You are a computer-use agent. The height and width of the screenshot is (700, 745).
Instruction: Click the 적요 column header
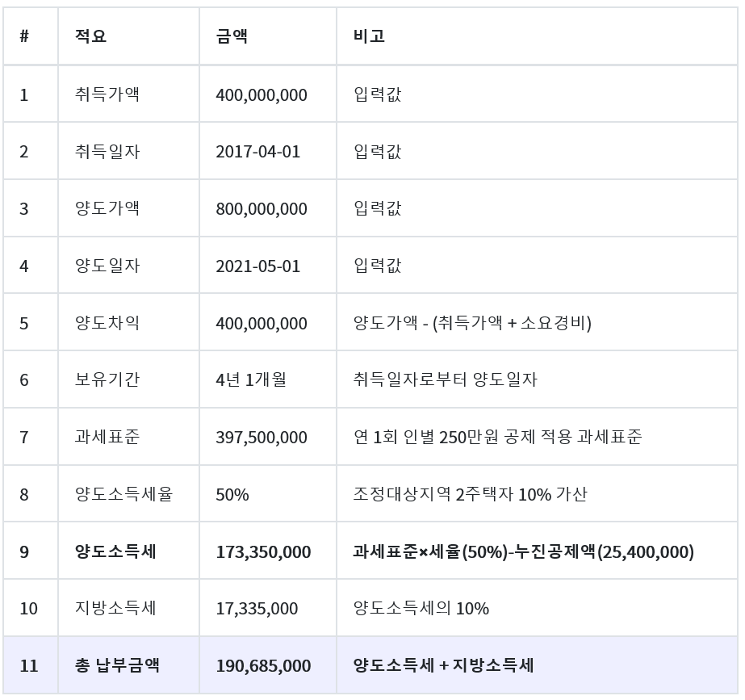coord(90,37)
